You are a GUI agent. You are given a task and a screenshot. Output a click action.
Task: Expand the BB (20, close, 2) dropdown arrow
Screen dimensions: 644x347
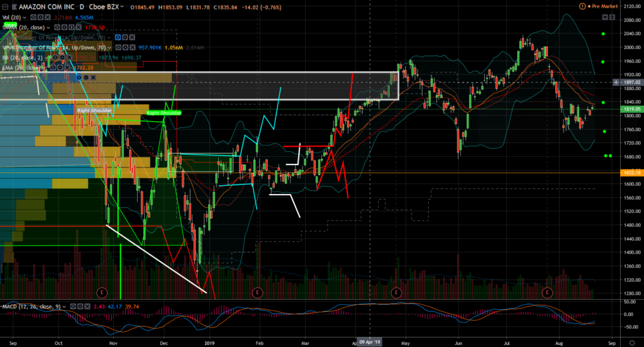pyautogui.click(x=45, y=57)
